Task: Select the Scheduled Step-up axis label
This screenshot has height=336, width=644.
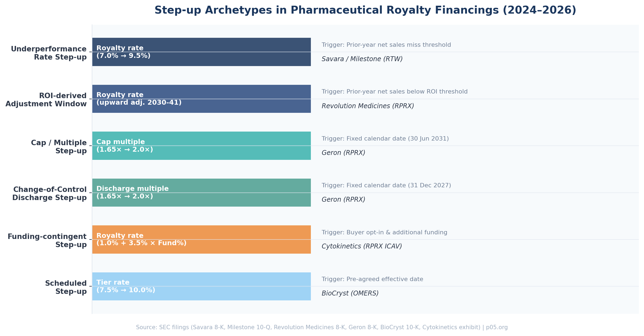Action: pyautogui.click(x=66, y=287)
